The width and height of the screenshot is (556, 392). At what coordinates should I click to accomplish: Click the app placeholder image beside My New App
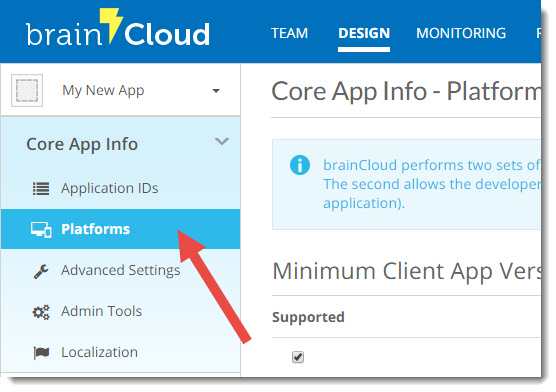coord(27,90)
